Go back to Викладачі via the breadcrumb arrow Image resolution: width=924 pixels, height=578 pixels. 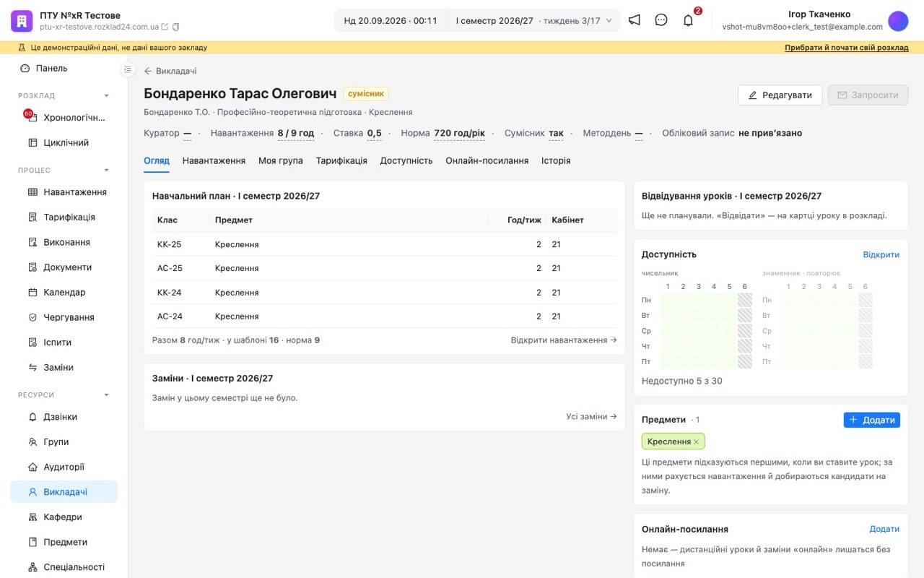[170, 72]
